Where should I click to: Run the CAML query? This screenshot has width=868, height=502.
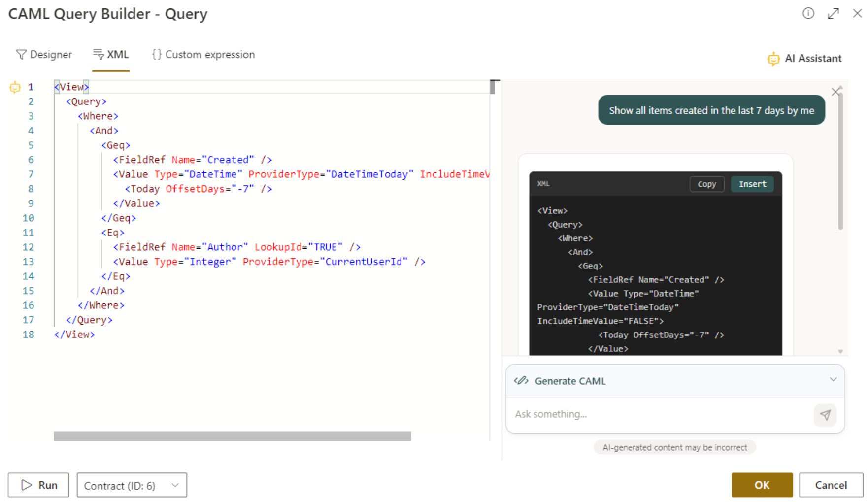38,485
